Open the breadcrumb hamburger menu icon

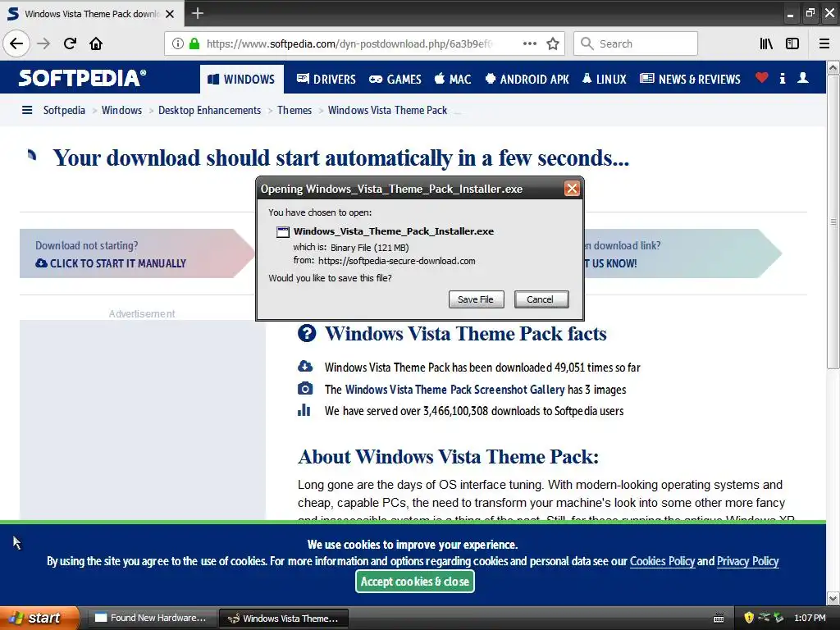[27, 111]
